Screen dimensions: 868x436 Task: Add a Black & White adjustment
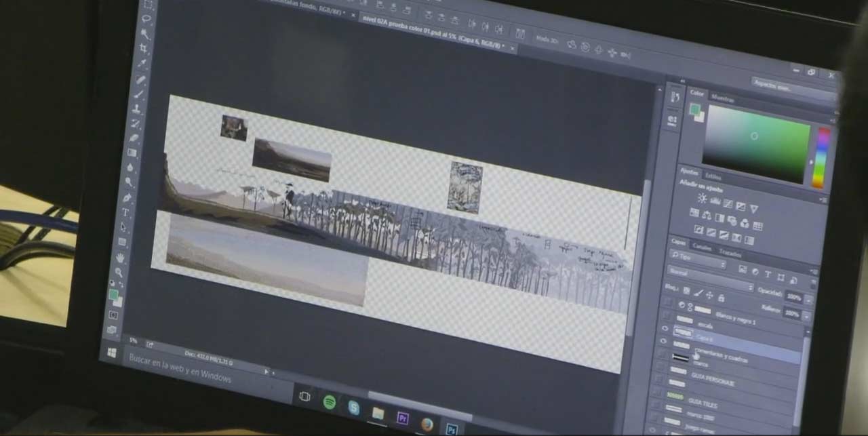click(719, 218)
